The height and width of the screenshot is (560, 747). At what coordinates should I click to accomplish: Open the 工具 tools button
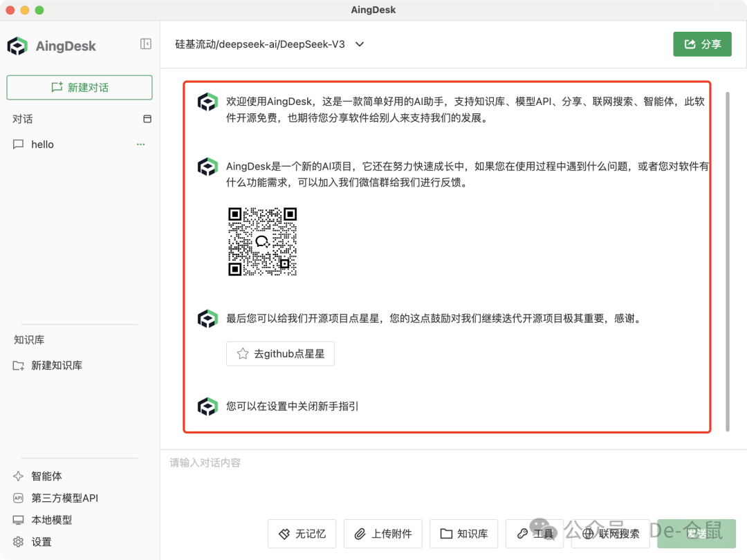535,534
